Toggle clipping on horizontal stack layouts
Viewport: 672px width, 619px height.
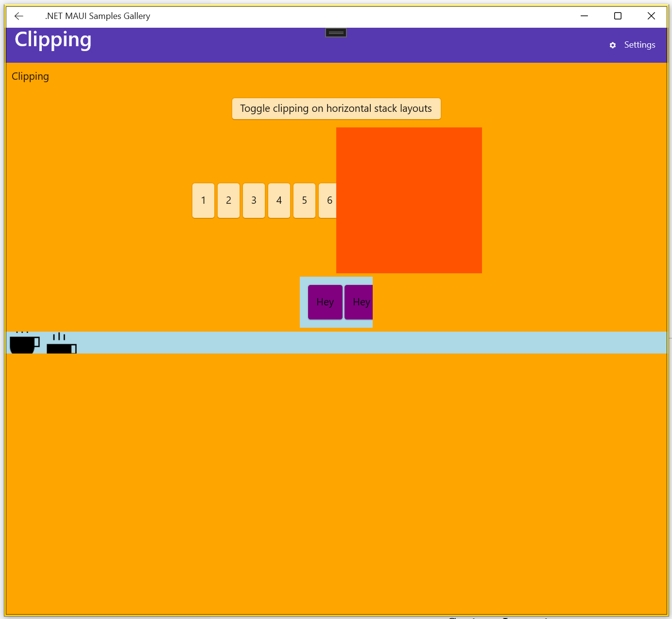point(336,108)
